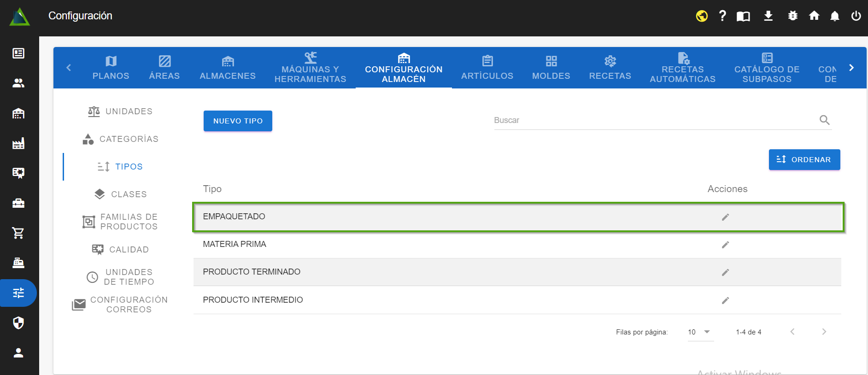Image resolution: width=868 pixels, height=375 pixels.
Task: Open notifications bell icon
Action: [x=834, y=17]
